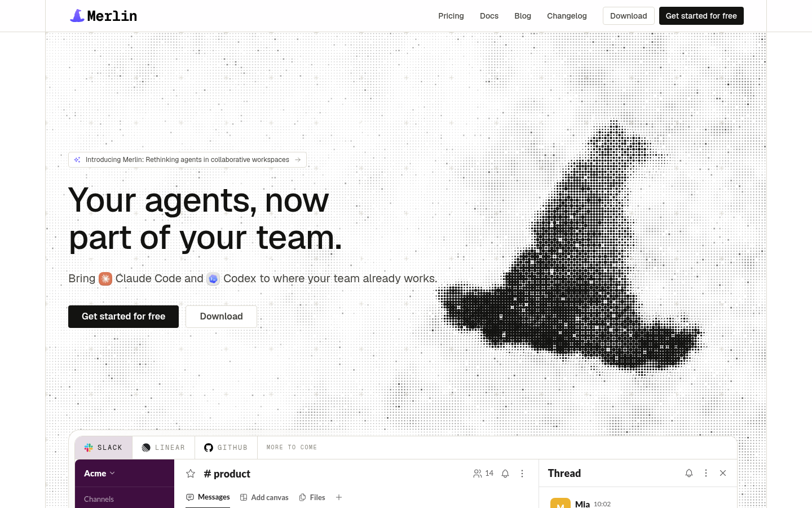812x508 pixels.
Task: Click Mia's avatar in the Thread
Action: point(561,503)
